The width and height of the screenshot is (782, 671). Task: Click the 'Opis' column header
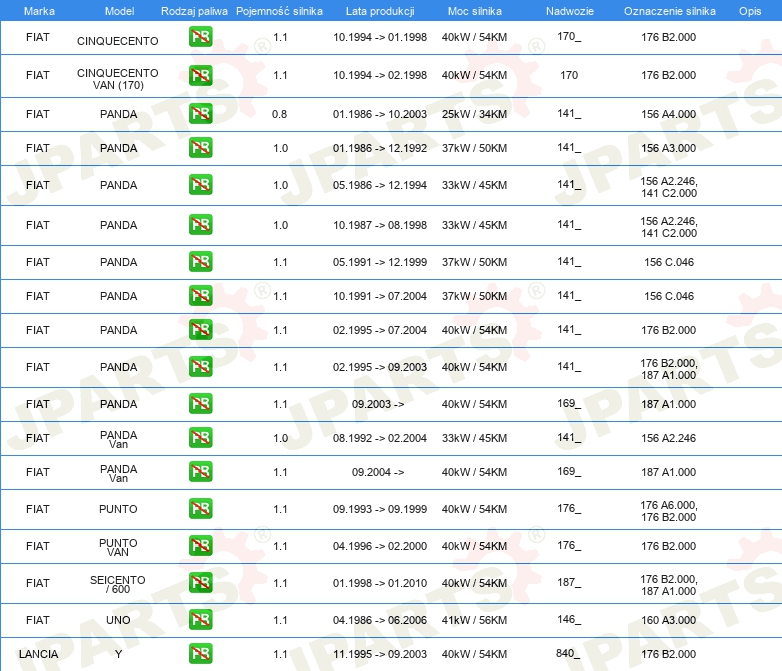point(750,11)
